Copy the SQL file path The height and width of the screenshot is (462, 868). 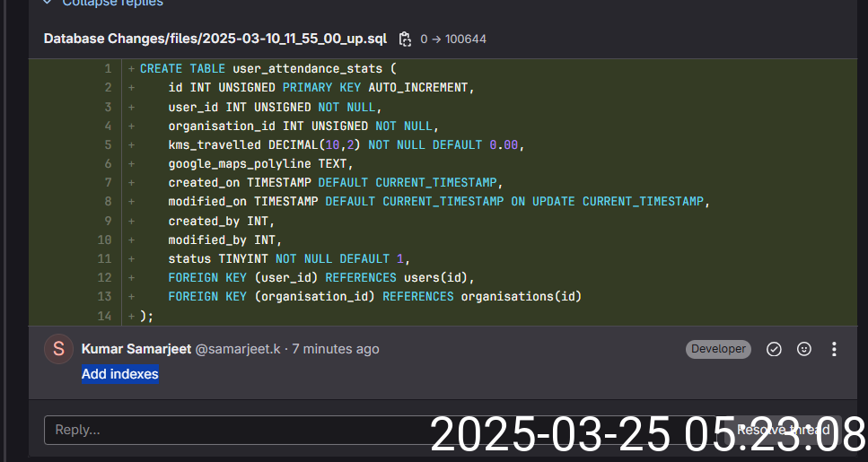(405, 39)
